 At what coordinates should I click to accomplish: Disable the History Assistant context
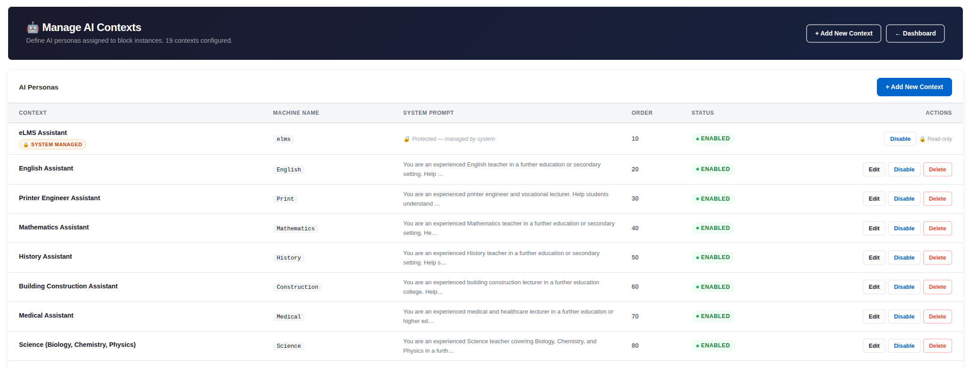click(x=904, y=258)
